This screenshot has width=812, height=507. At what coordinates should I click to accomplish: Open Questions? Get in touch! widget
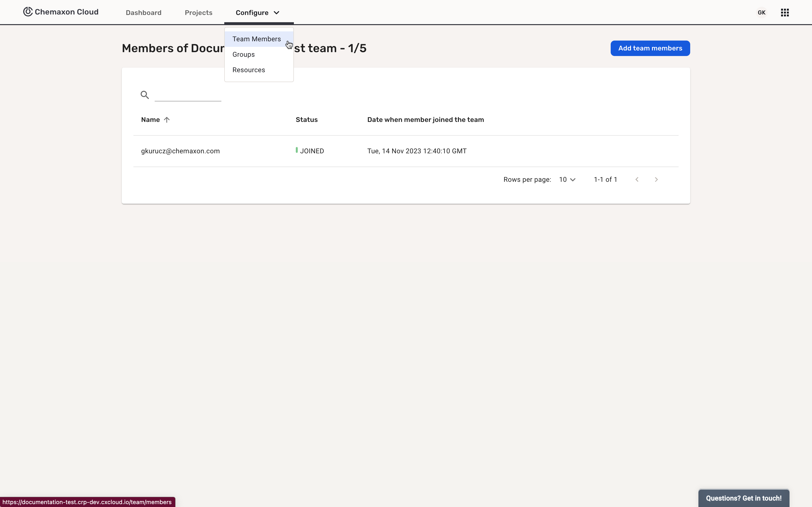click(744, 498)
